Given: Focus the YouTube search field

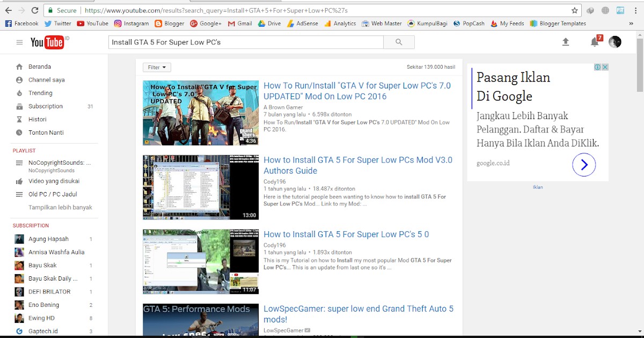Looking at the screenshot, I should click(246, 42).
